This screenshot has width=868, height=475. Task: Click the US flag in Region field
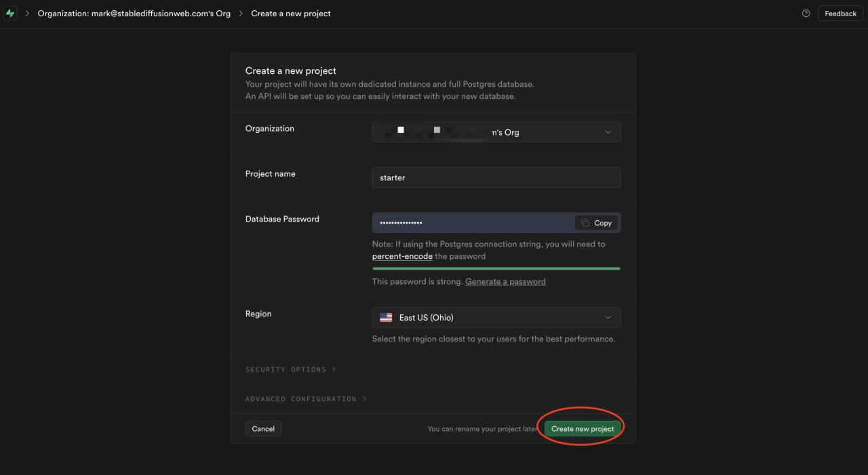pyautogui.click(x=386, y=317)
